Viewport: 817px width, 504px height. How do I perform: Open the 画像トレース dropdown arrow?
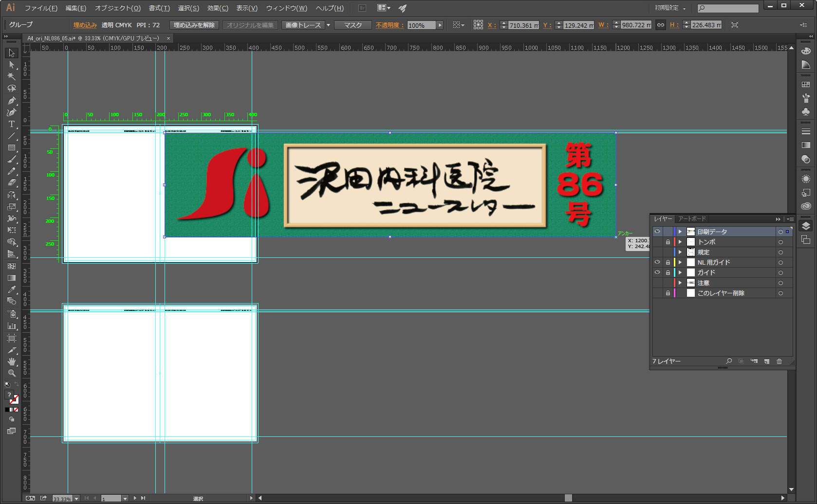[328, 25]
